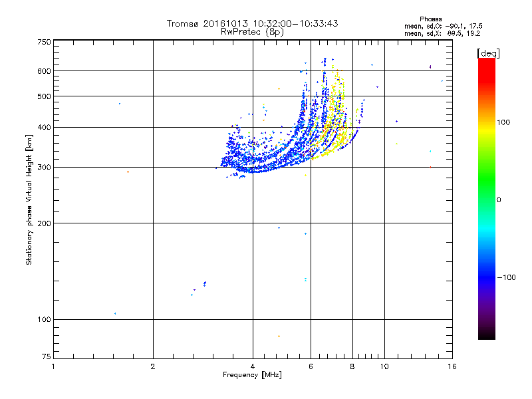Click the x-axis '10' tick label

(x=384, y=366)
